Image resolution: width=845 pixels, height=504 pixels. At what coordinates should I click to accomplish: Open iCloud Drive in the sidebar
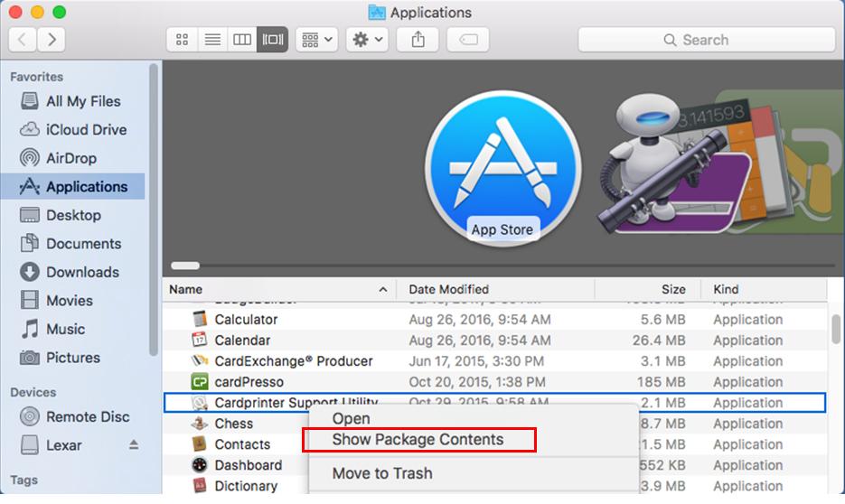coord(86,129)
